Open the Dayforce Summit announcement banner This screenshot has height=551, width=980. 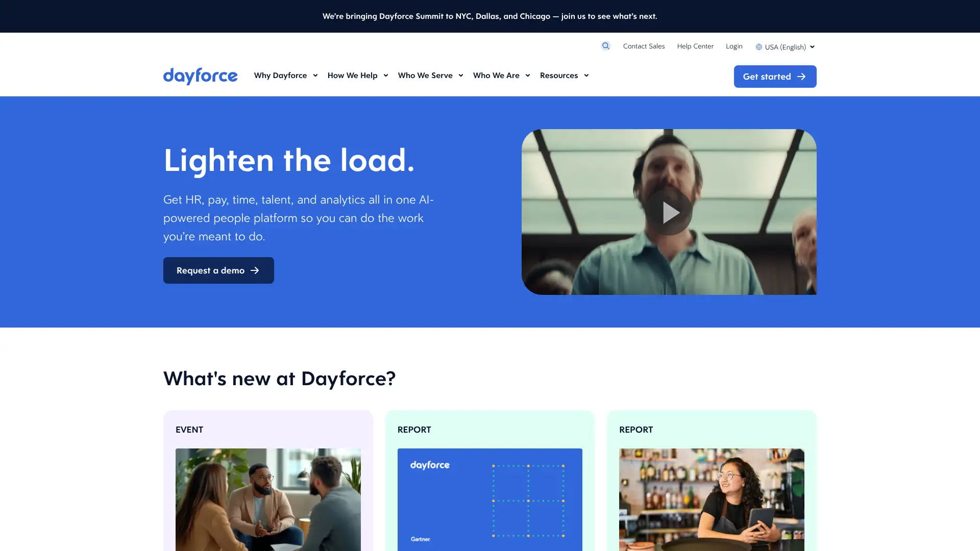pyautogui.click(x=489, y=16)
